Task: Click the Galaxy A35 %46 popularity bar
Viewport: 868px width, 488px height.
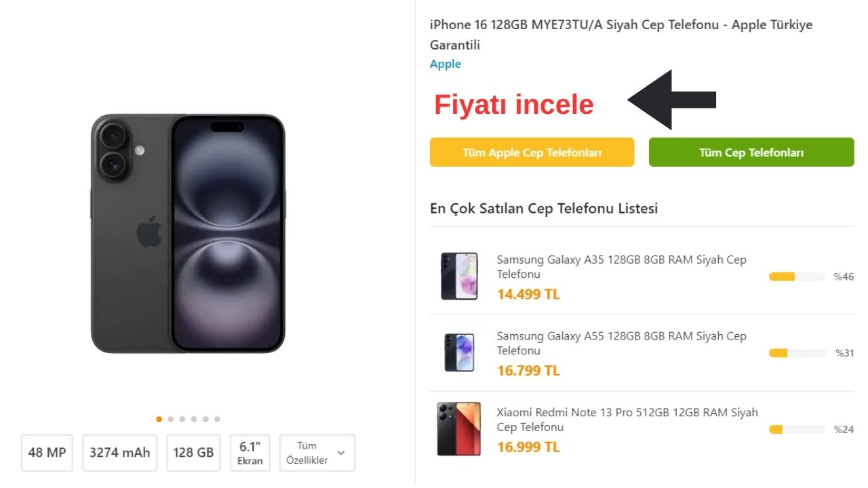Action: [796, 277]
